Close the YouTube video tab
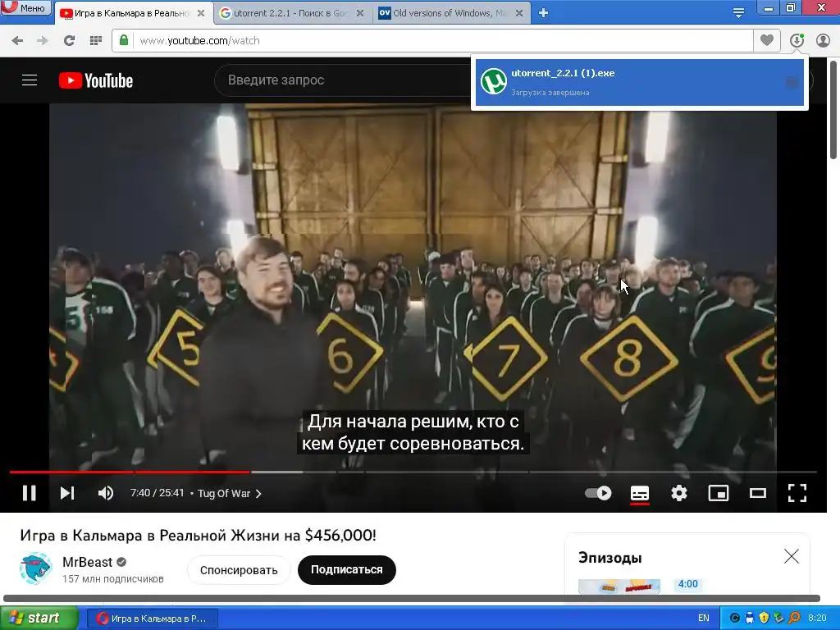Image resolution: width=840 pixels, height=630 pixels. [201, 13]
